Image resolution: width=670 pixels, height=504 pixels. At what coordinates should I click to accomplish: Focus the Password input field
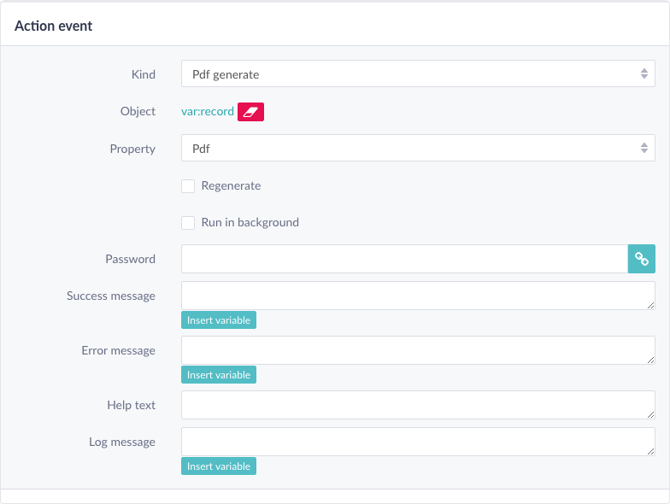click(x=404, y=259)
